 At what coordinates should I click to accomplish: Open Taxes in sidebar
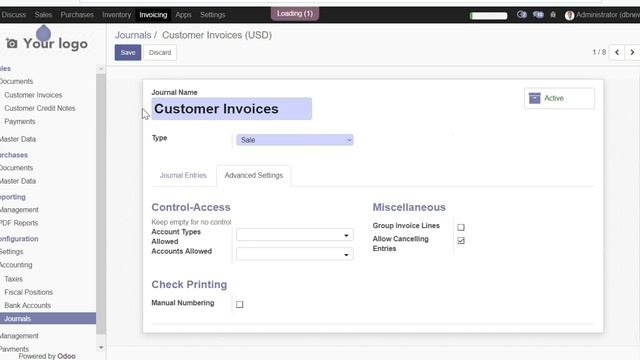(13, 279)
